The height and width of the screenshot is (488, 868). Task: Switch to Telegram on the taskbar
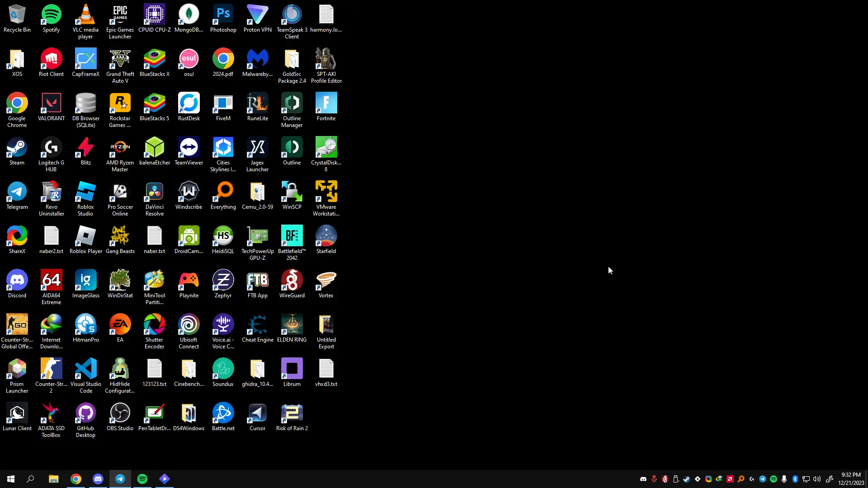[120, 479]
